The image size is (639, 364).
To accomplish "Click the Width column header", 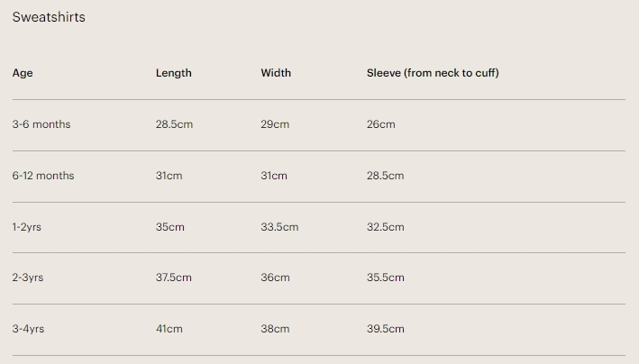I will tap(276, 73).
